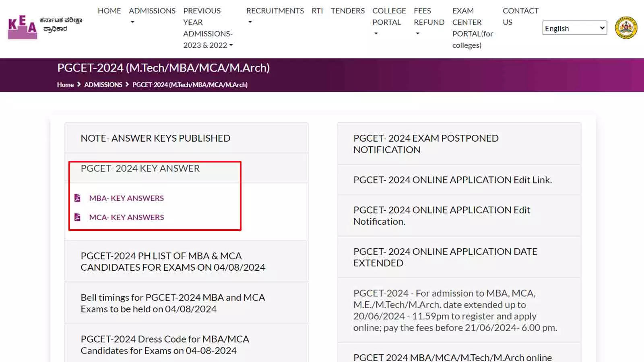Open the TENDERS menu item
Screen dimensions: 644x362
point(348,11)
